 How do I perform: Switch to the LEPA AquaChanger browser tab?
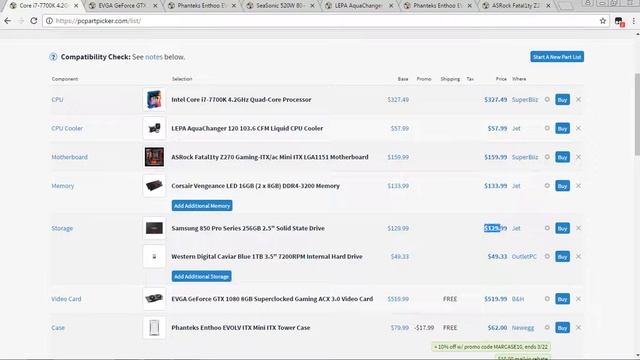(x=358, y=6)
